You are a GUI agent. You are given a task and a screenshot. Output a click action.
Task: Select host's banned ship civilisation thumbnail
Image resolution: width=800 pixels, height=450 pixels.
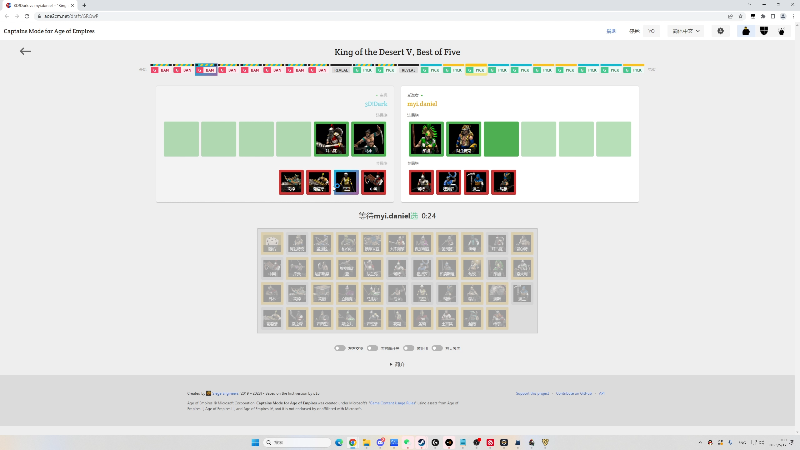[291, 182]
